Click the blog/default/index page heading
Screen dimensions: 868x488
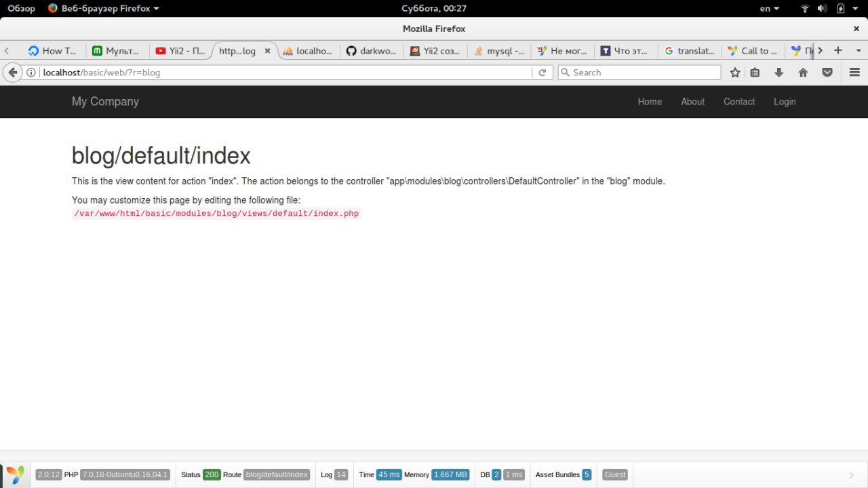(161, 155)
